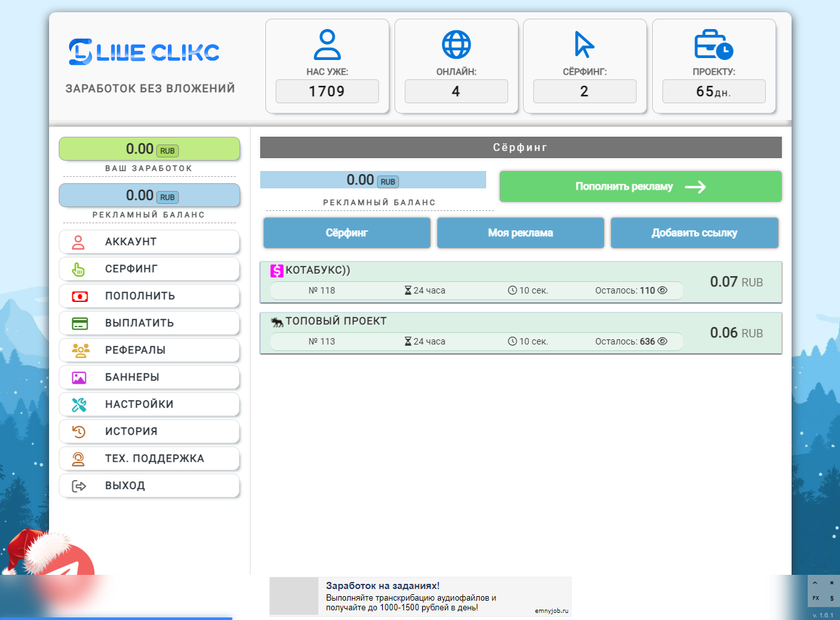
Task: Open the РЕФЕРАЛЫ menu item
Action: (x=149, y=350)
